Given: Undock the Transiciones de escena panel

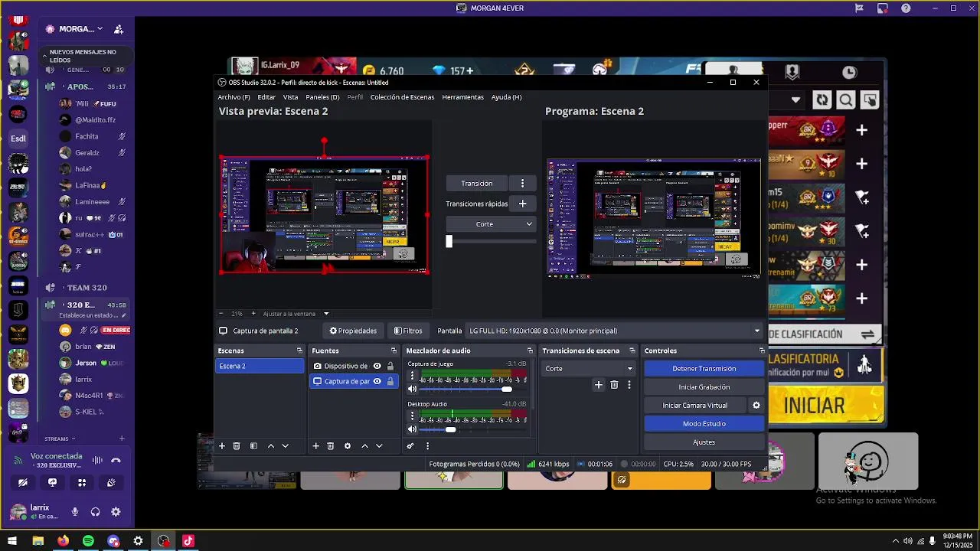Looking at the screenshot, I should 632,350.
